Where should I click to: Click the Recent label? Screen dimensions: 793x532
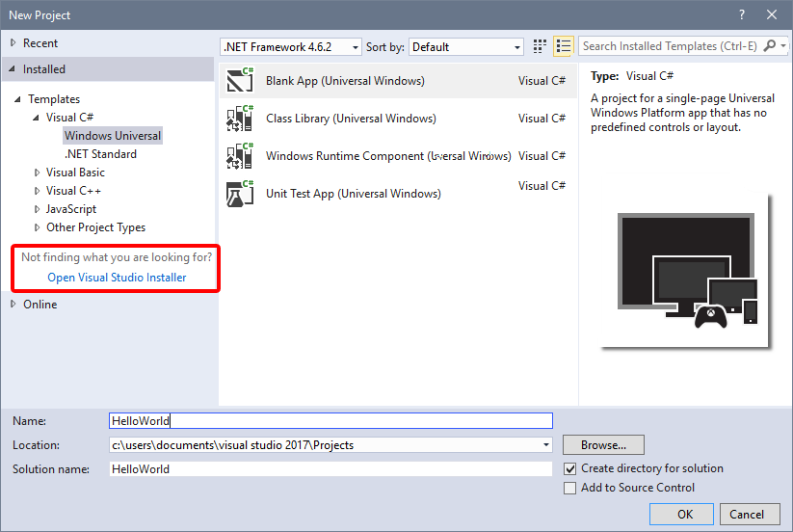click(40, 43)
